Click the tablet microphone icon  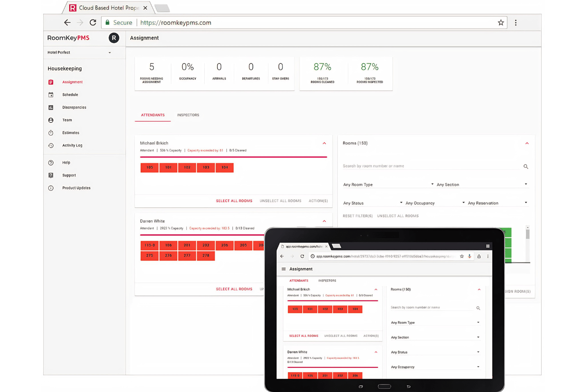coord(470,257)
